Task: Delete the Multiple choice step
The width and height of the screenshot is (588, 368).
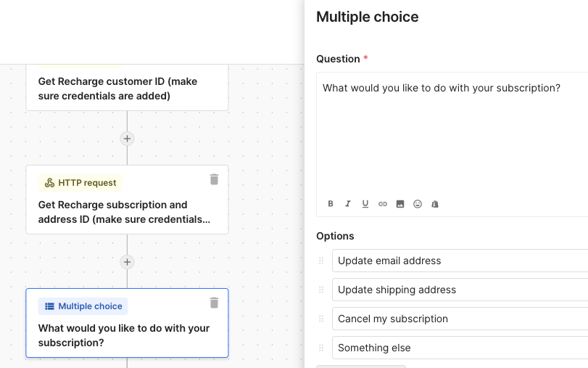Action: coord(214,303)
